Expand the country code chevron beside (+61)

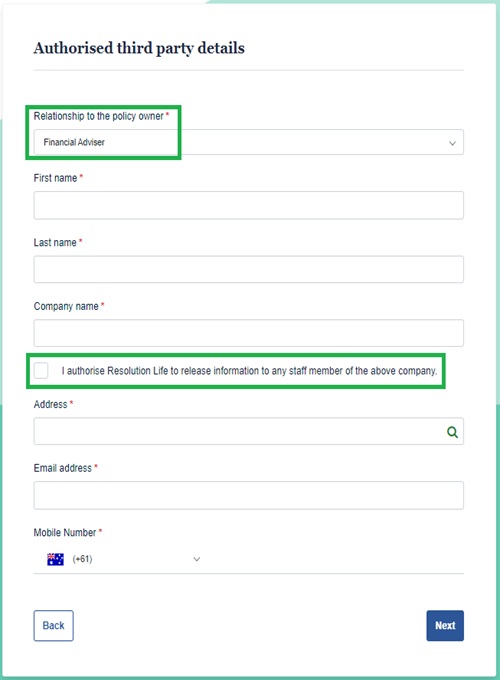pos(196,559)
